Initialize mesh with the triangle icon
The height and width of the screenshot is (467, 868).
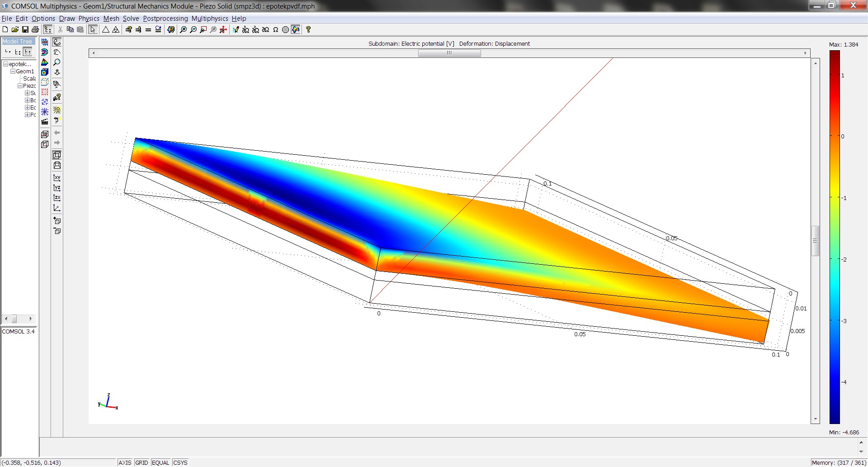(106, 29)
